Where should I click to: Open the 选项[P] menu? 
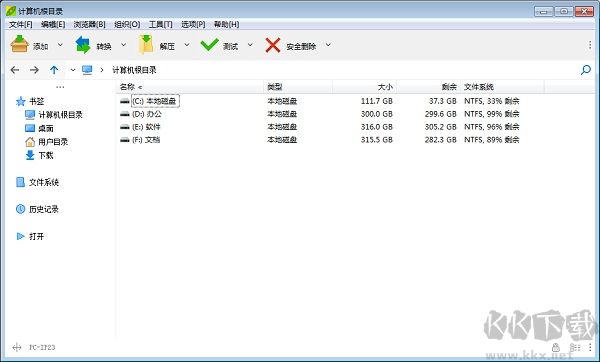[x=193, y=24]
